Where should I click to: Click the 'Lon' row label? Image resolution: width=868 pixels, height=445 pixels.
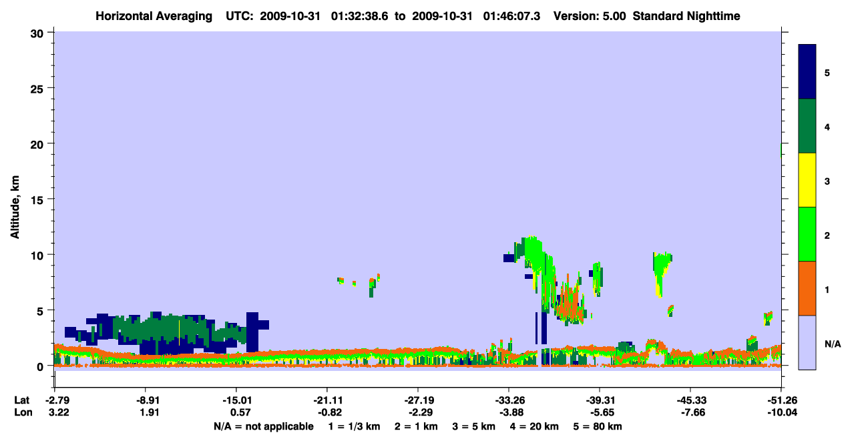click(23, 412)
